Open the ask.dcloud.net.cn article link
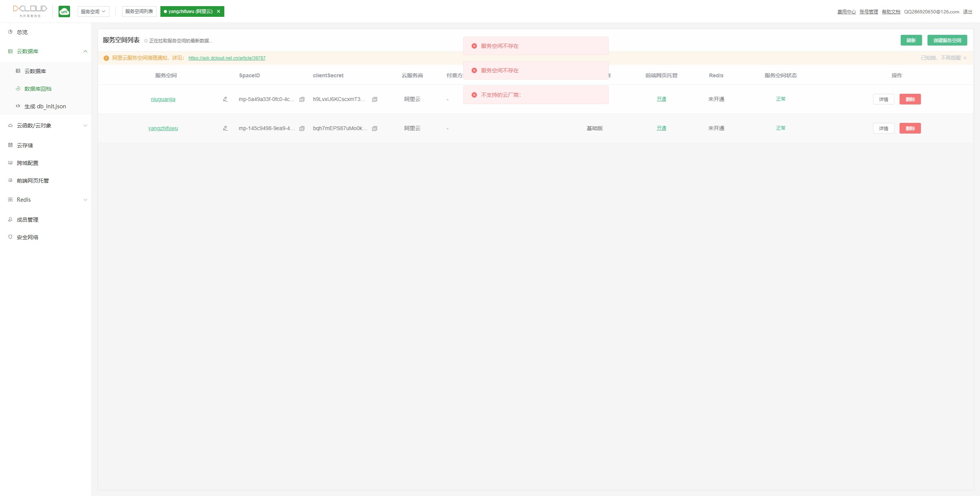The height and width of the screenshot is (496, 980). (227, 58)
